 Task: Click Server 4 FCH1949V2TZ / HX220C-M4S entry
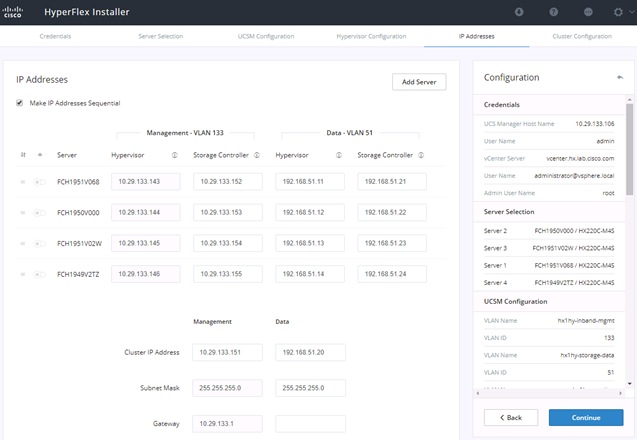[549, 282]
